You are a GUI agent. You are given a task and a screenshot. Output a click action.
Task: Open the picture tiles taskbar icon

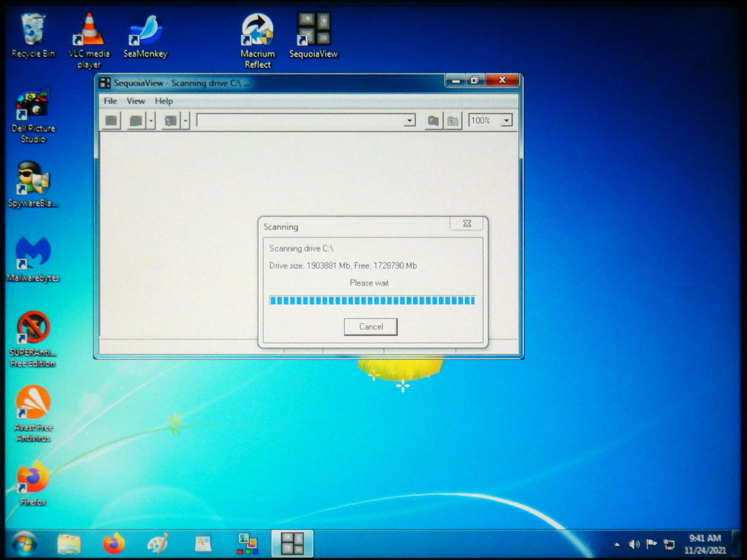[x=247, y=543]
